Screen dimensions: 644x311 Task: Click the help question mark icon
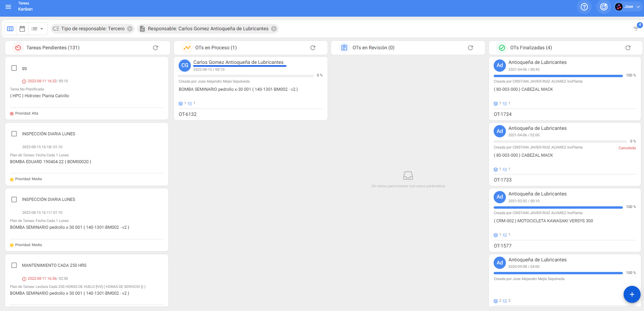[x=584, y=7]
